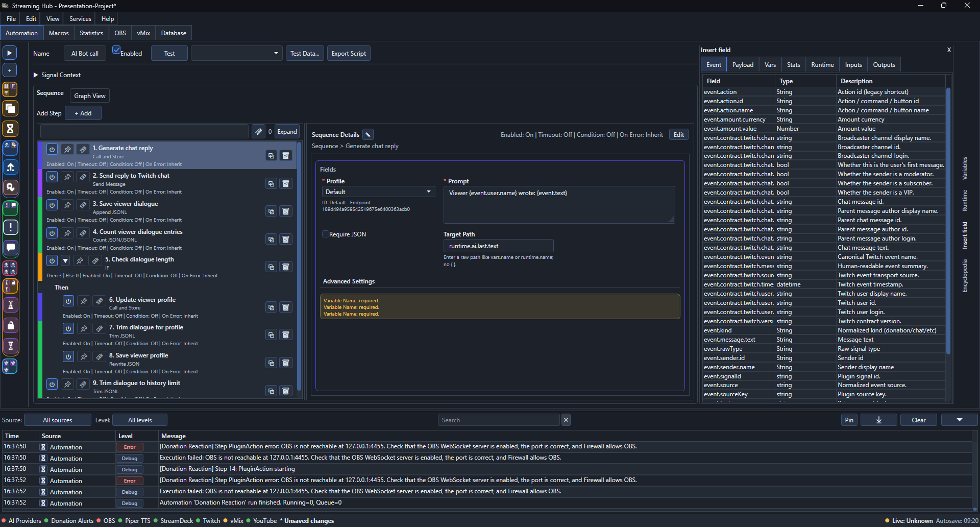Click the pencil icon beside Sequence Details
This screenshot has height=527, width=980.
(x=367, y=134)
